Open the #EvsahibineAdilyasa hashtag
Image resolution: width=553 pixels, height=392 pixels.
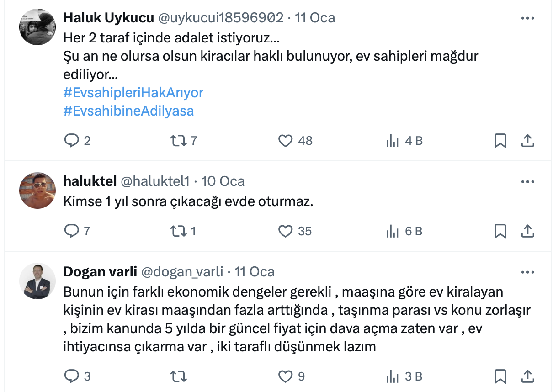pos(128,111)
